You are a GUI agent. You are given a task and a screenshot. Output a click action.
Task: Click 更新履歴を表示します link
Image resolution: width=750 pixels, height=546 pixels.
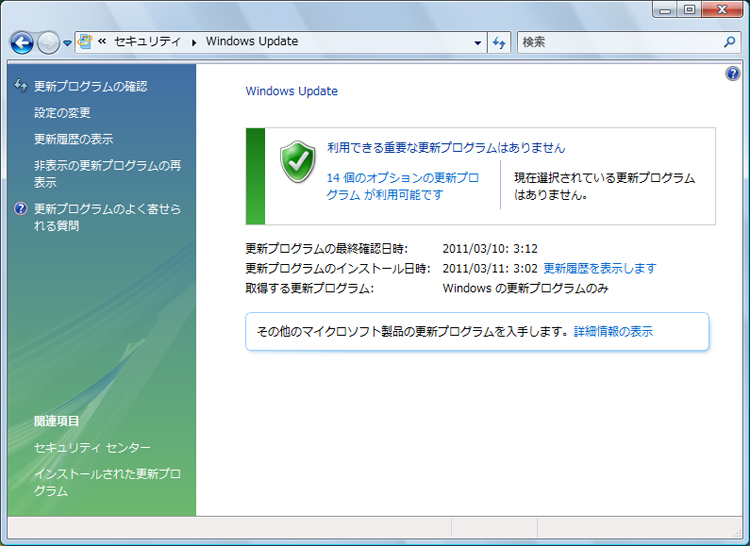(600, 268)
